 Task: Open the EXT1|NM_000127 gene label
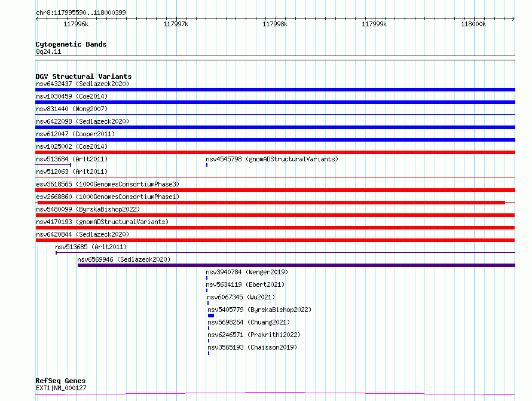(61, 388)
